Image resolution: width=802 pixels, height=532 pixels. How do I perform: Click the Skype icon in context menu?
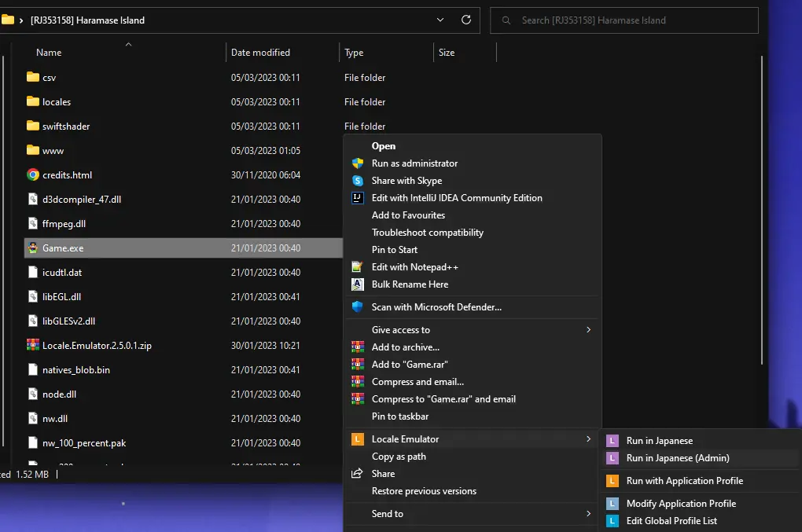tap(358, 181)
